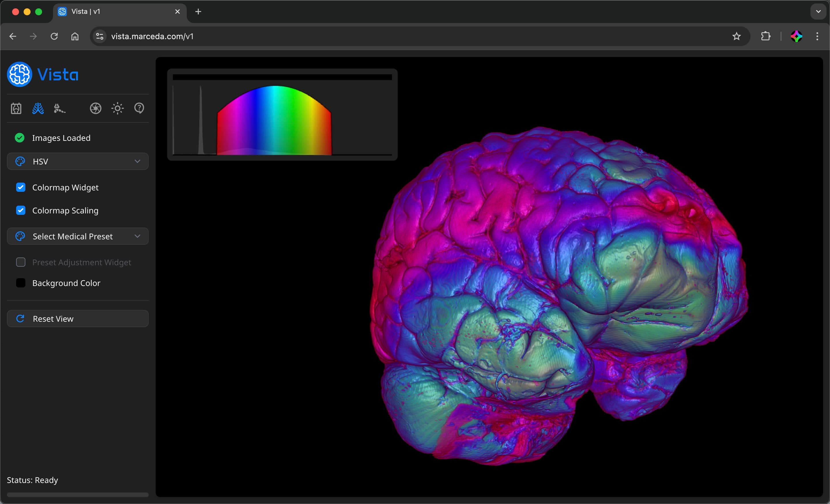
Task: Select the skeletal bone view icon
Action: coord(59,108)
